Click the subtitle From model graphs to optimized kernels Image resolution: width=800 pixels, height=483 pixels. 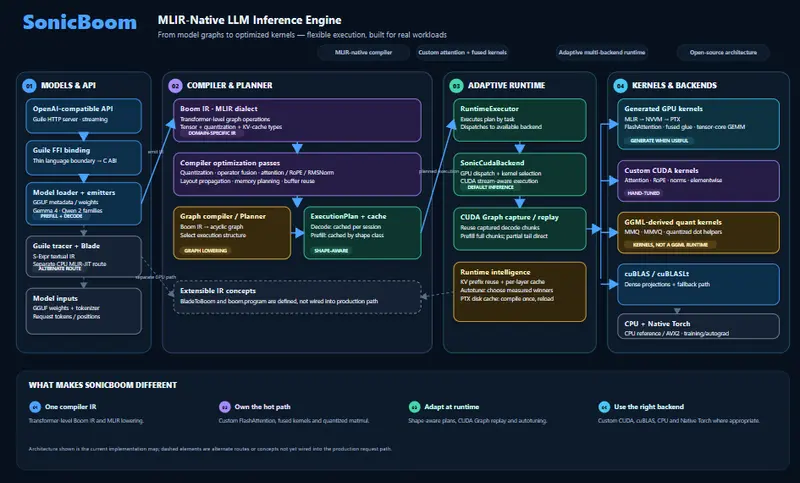click(x=302, y=35)
